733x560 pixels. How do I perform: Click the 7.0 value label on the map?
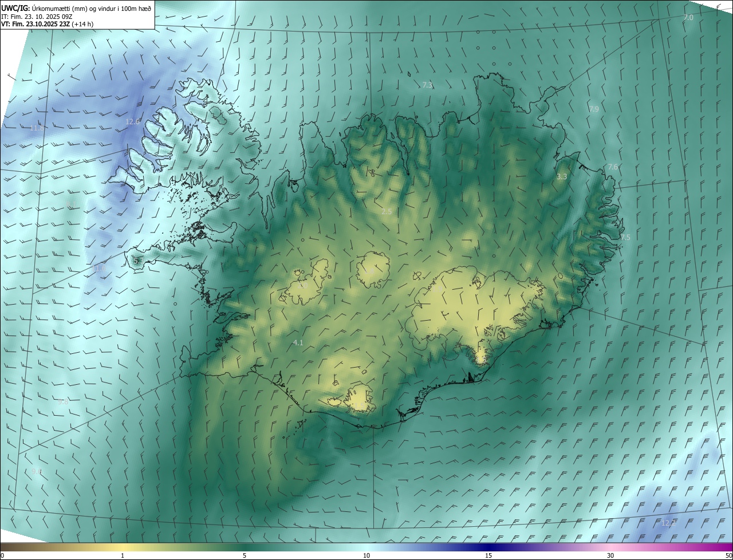688,18
